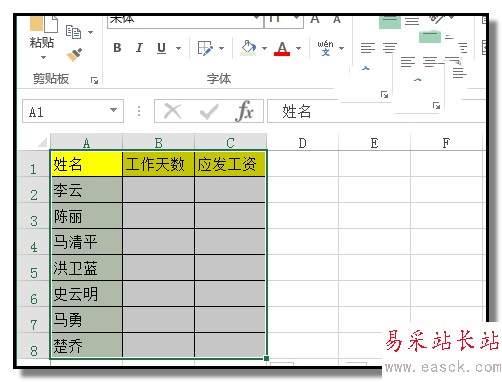Click the three-dot formula bar resize handle
The width and height of the screenshot is (502, 382).
139,111
